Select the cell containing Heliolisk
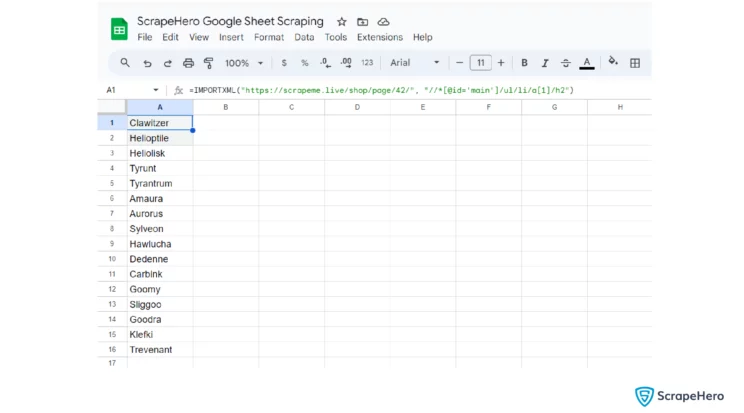This screenshot has width=744, height=413. pos(160,153)
